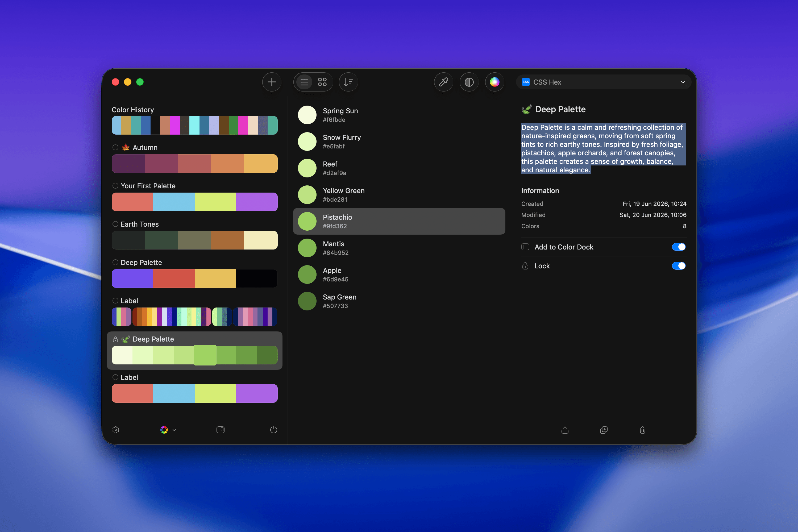
Task: Open the CSS Hex format dropdown
Action: click(x=604, y=82)
